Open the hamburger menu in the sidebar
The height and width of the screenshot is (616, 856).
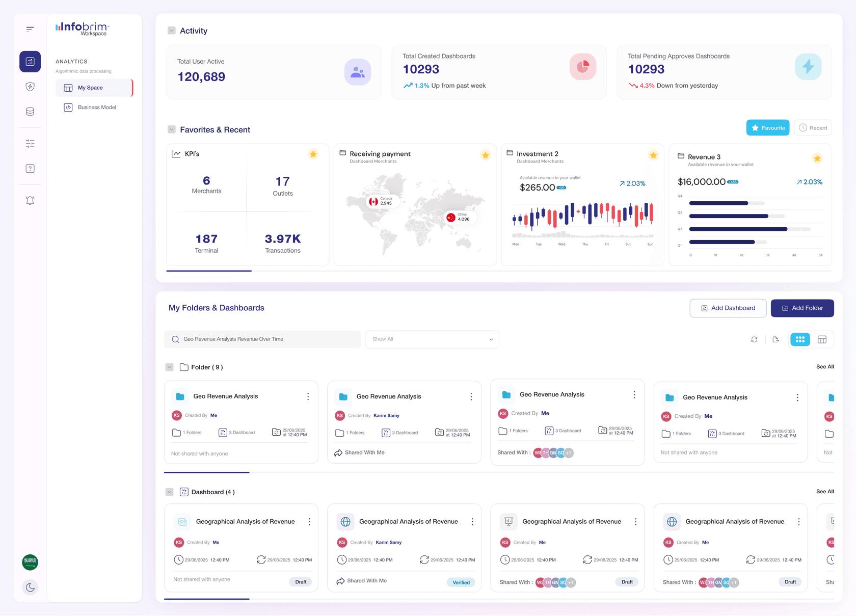pyautogui.click(x=30, y=30)
